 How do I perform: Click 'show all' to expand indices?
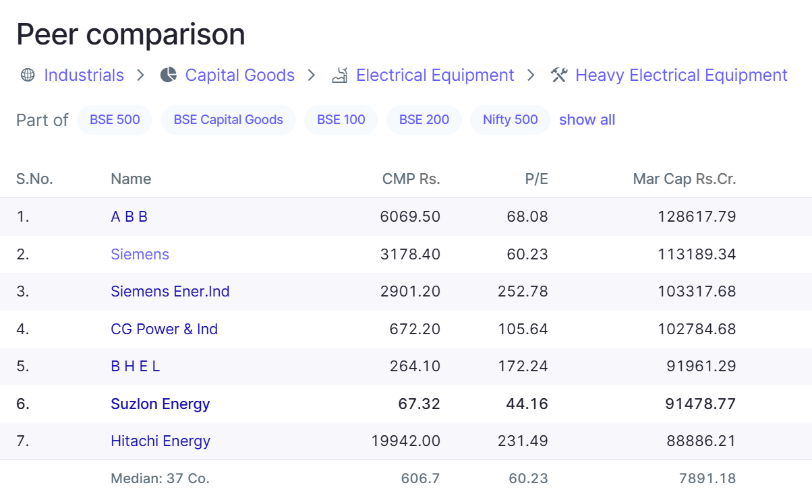pos(587,120)
